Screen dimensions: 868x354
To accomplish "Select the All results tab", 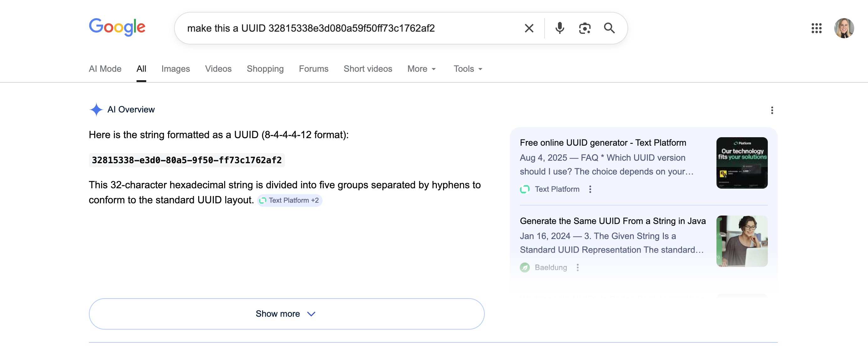I will [141, 69].
